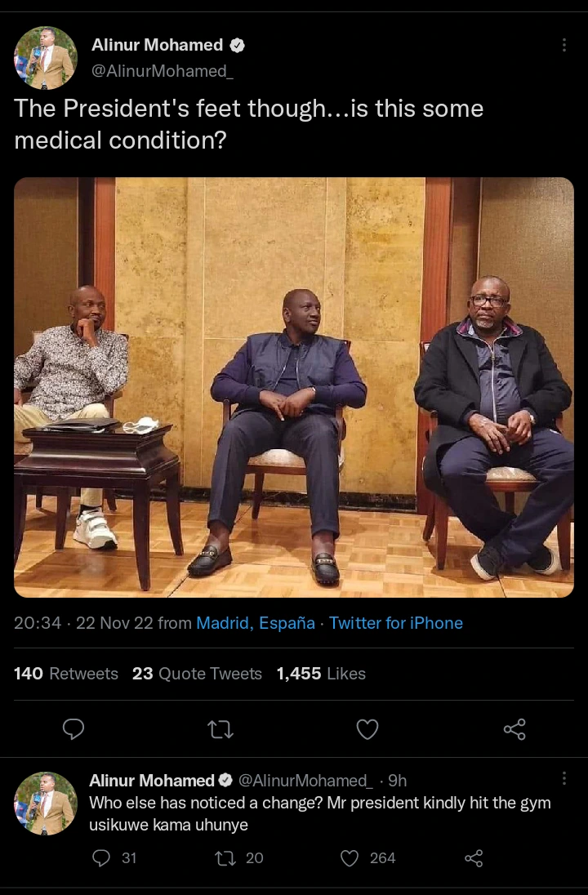
Task: Retweet the reply with 20 retweets
Action: pos(225,857)
